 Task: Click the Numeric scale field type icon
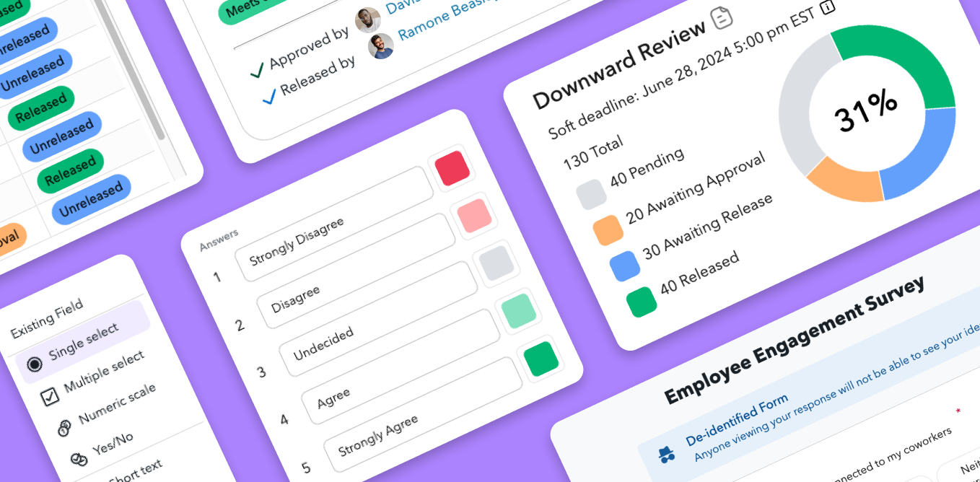[x=64, y=428]
